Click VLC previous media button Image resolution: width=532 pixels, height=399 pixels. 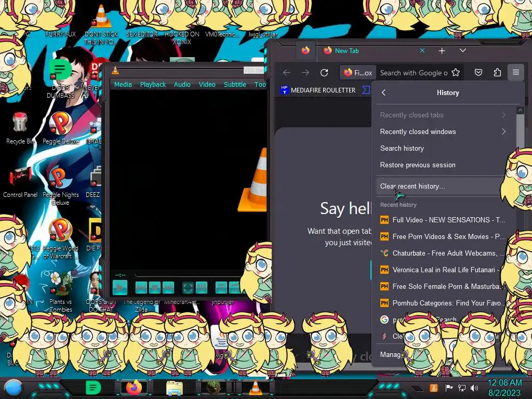[141, 288]
